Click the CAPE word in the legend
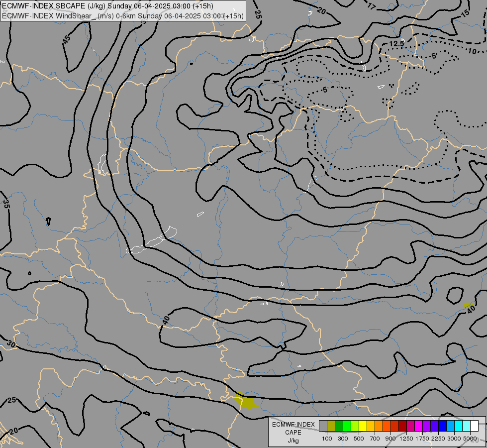Image resolution: width=487 pixels, height=448 pixels. 293,433
